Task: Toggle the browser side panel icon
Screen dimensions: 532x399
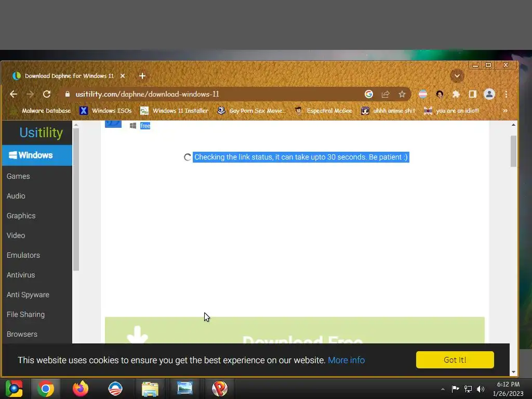Action: [x=473, y=95]
